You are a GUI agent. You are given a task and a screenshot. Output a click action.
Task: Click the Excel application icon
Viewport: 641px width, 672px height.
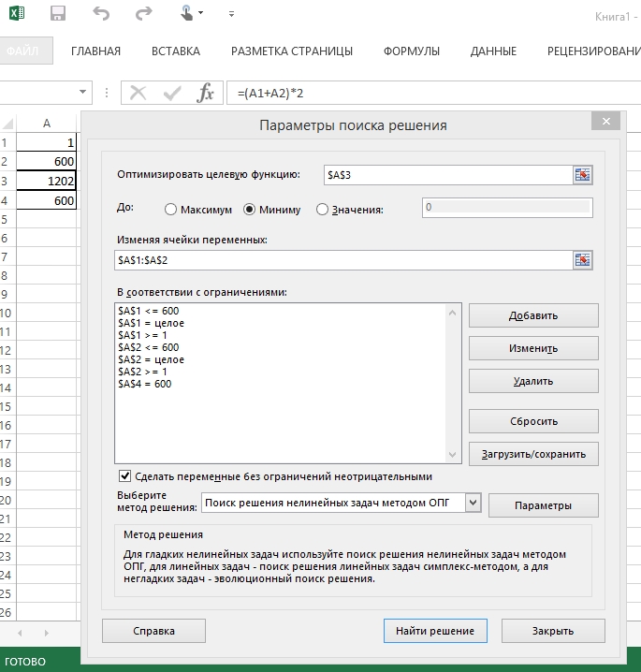[x=17, y=13]
